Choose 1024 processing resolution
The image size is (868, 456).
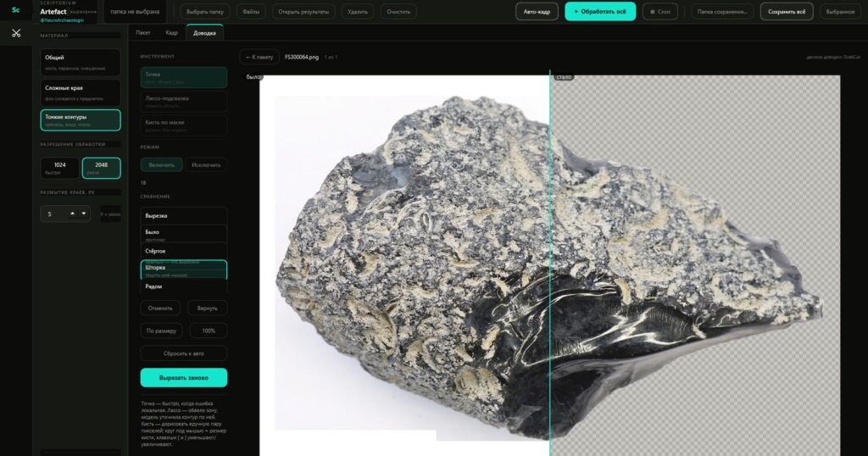(60, 168)
